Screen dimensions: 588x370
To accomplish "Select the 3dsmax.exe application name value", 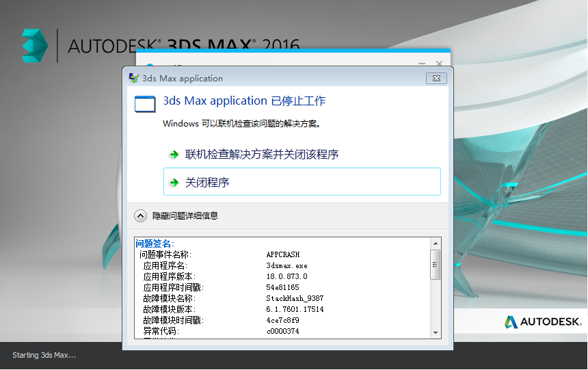I will pyautogui.click(x=287, y=265).
